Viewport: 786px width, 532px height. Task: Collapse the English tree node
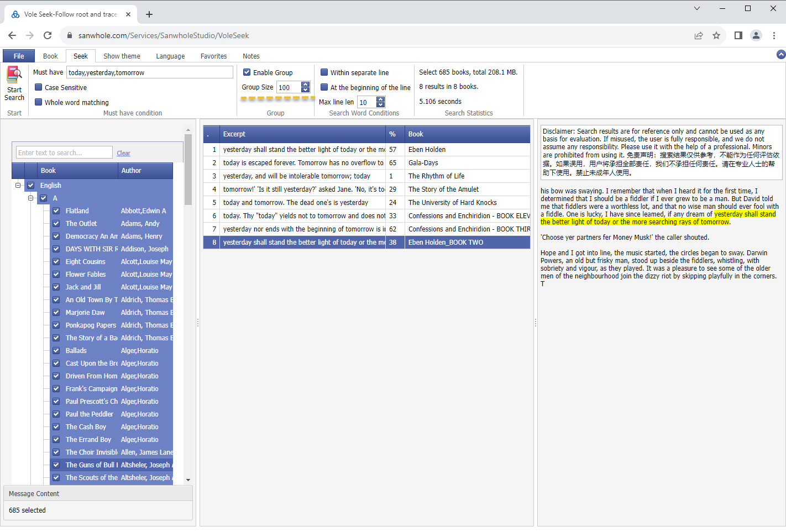[x=18, y=186]
